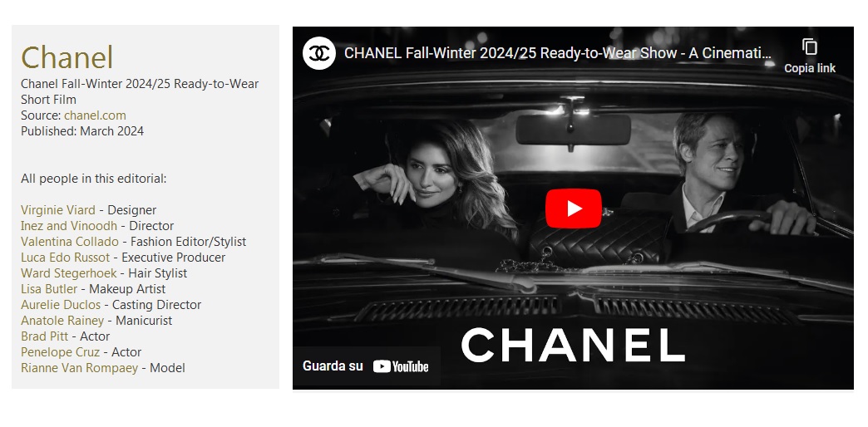Open Rianne Van Rompaey model page
868x427 pixels.
[x=80, y=368]
